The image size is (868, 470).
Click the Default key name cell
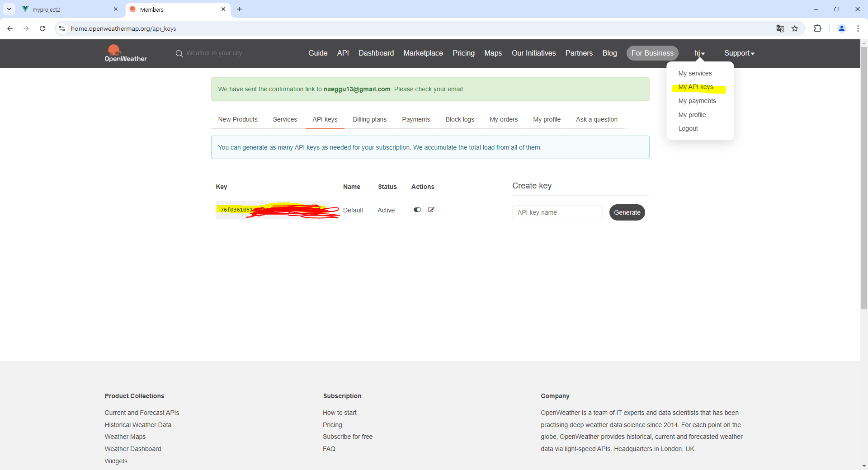[x=353, y=210]
